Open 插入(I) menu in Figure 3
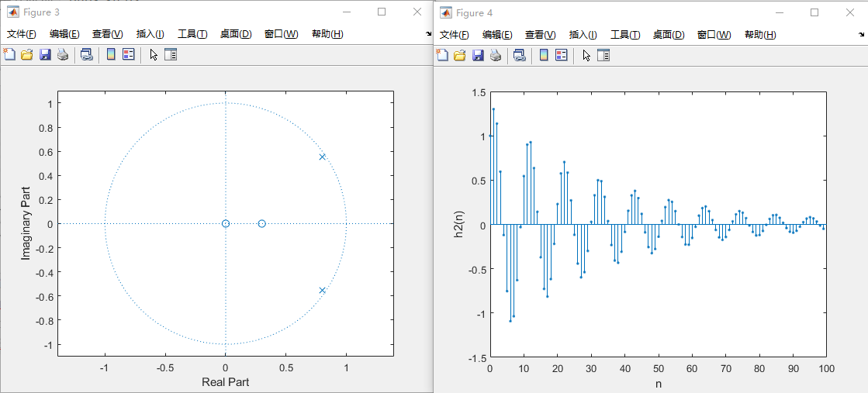The height and width of the screenshot is (393, 868). coord(150,34)
